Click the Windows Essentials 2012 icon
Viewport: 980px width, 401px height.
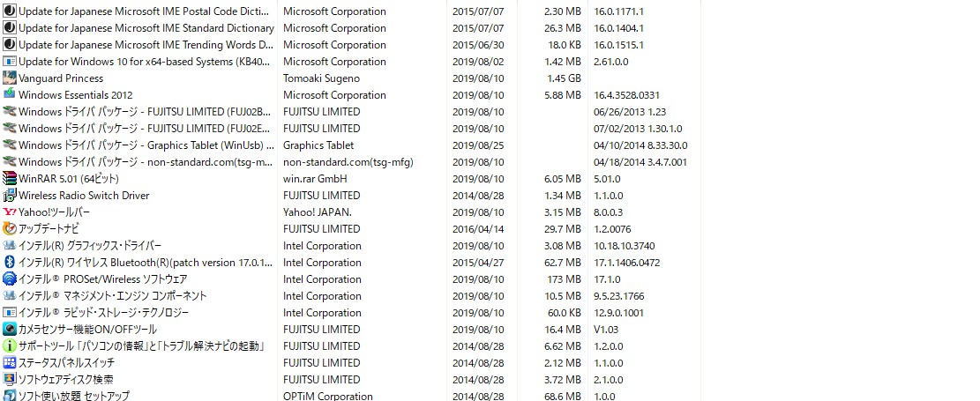[x=10, y=95]
